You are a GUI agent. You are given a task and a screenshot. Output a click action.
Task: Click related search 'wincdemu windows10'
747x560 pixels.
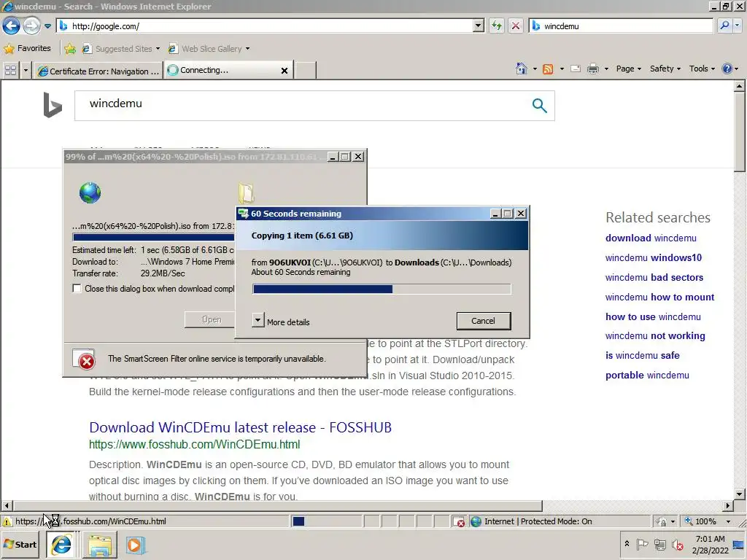point(653,257)
